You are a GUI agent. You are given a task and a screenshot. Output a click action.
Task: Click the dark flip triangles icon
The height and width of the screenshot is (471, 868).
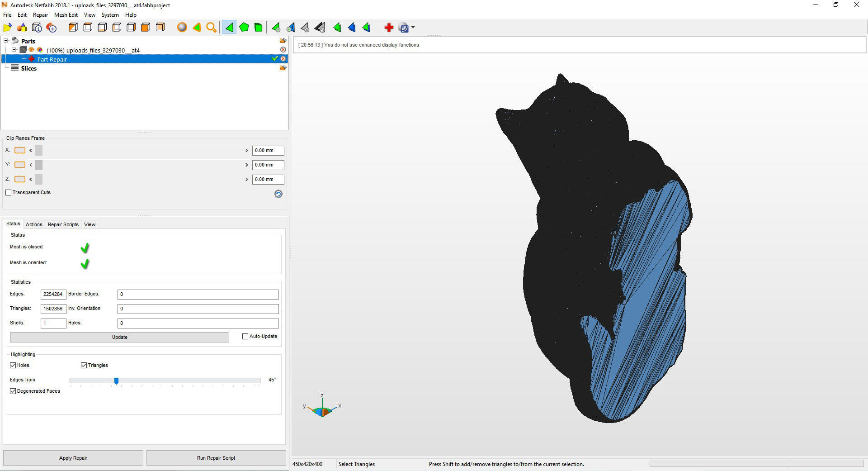(x=320, y=28)
